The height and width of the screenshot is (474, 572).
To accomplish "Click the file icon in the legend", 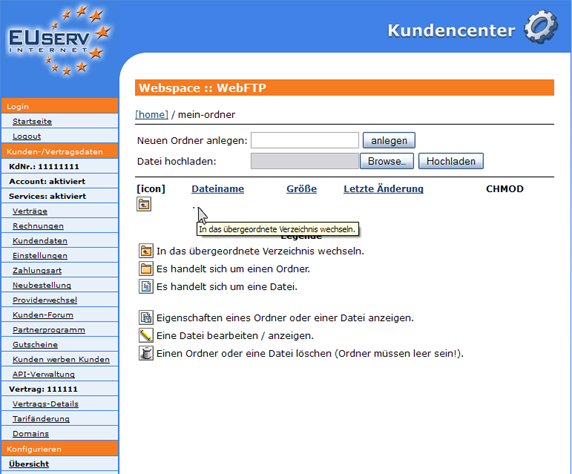I will click(146, 287).
